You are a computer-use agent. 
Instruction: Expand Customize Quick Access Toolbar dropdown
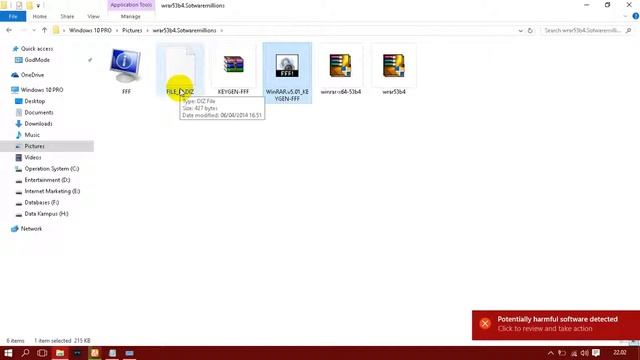38,6
